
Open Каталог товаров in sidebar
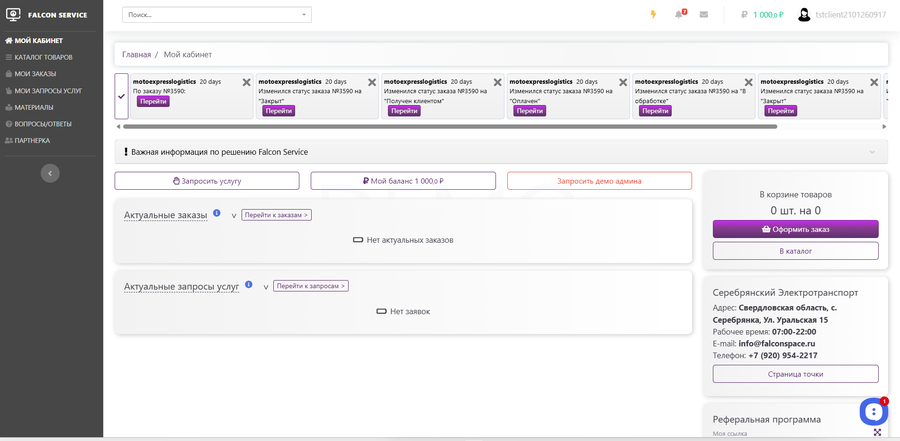43,57
